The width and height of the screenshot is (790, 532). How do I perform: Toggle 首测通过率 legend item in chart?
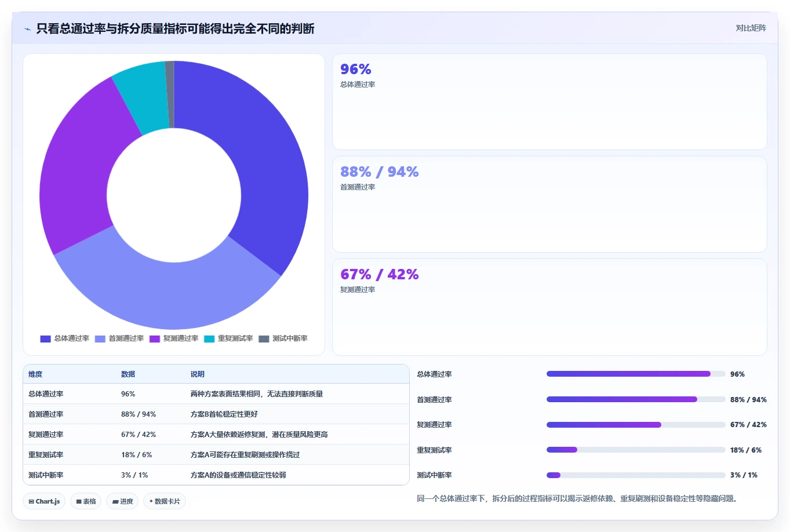coord(119,338)
